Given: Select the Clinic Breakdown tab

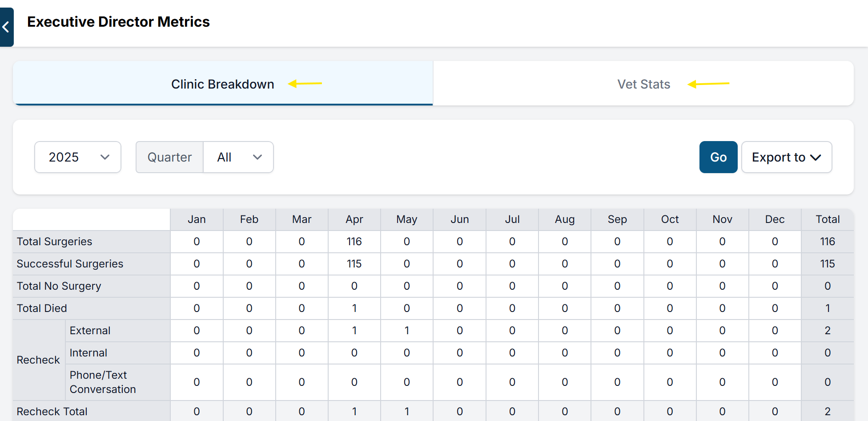Looking at the screenshot, I should click(222, 84).
